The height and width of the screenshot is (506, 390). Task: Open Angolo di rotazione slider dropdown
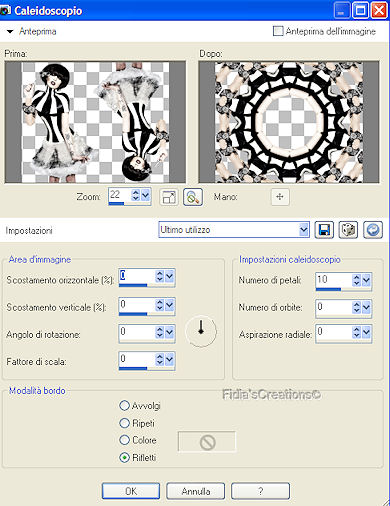(170, 332)
